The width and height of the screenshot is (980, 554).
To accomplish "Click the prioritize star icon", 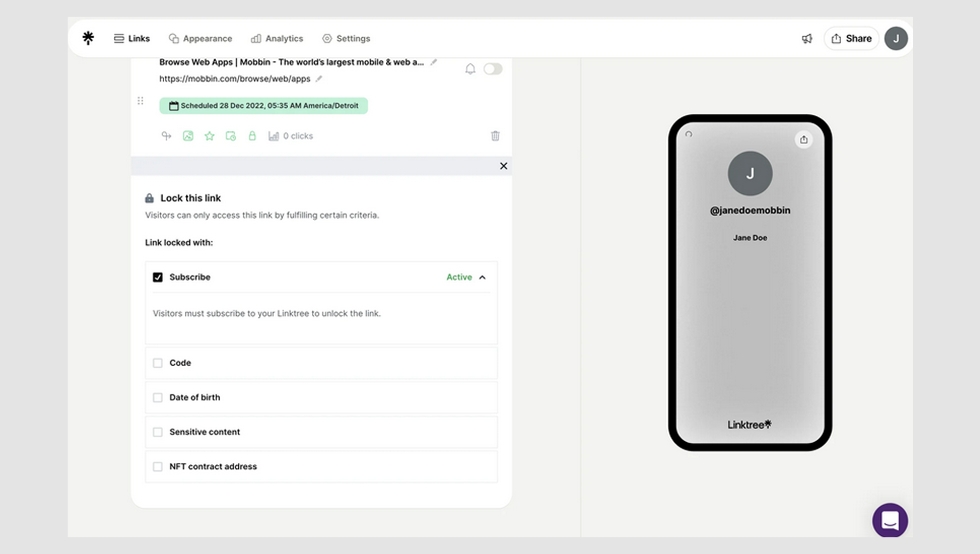I will 209,136.
